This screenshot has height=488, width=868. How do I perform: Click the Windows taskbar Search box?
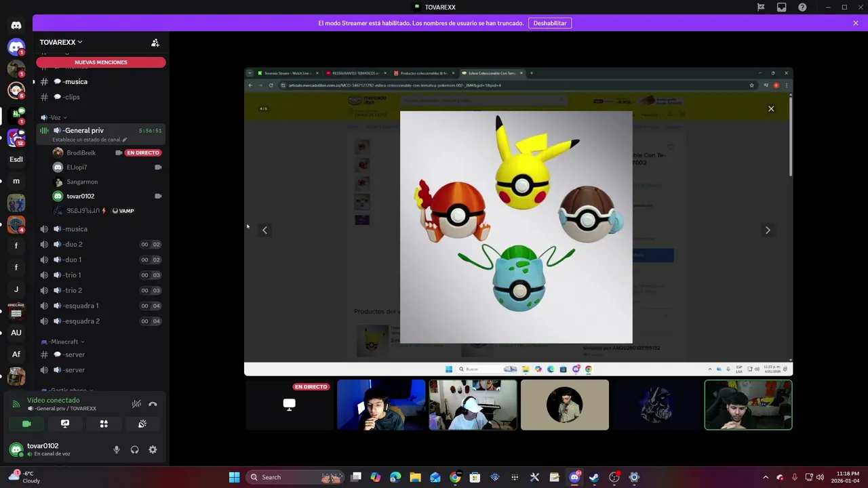pos(295,477)
